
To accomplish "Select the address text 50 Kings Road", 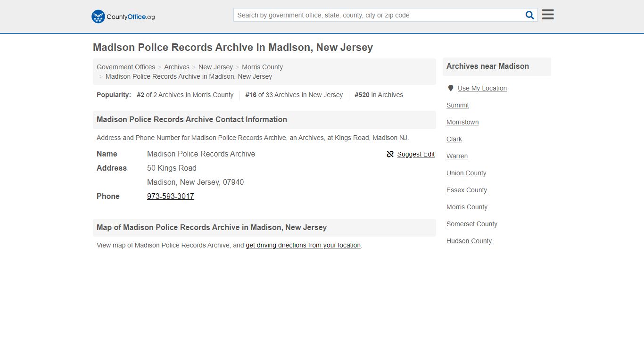I will point(172,168).
